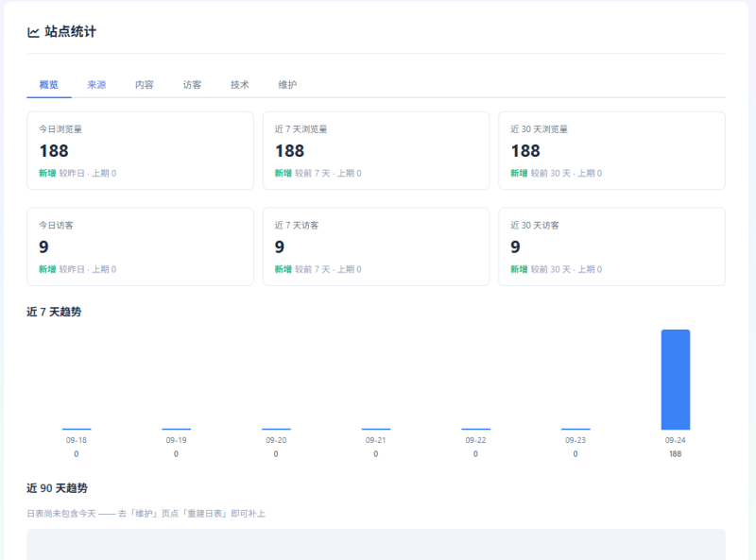Select the 09-21 bar marker
The image size is (756, 560).
tap(376, 429)
